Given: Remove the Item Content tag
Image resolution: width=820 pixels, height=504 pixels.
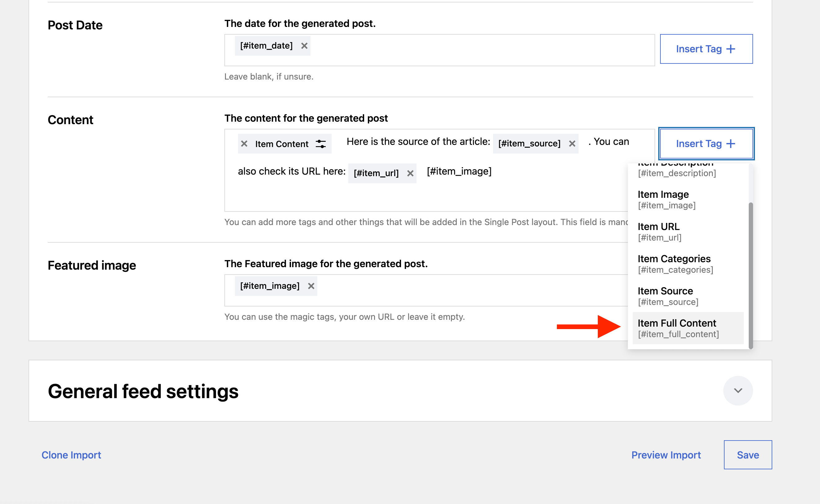Looking at the screenshot, I should (x=244, y=144).
